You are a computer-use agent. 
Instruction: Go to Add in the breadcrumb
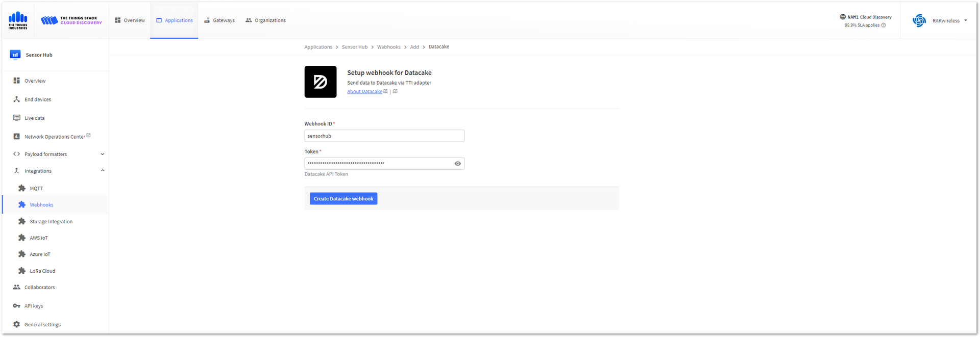(414, 47)
